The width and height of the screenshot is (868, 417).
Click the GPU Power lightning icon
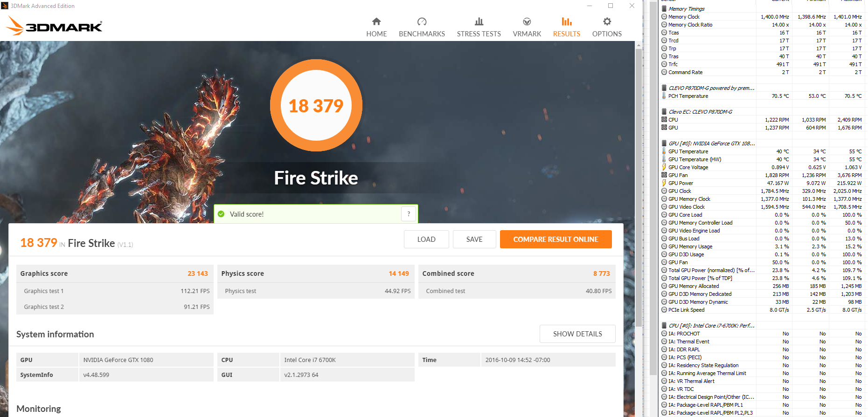click(664, 183)
